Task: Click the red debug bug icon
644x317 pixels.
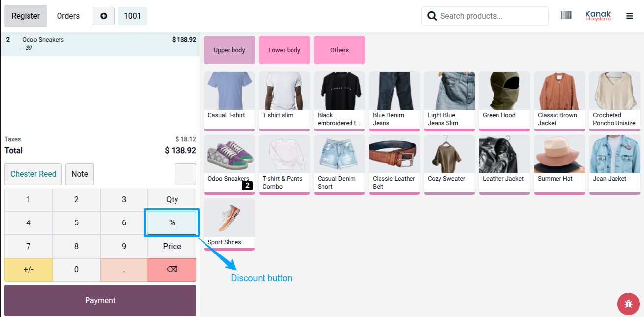Action: 628,303
